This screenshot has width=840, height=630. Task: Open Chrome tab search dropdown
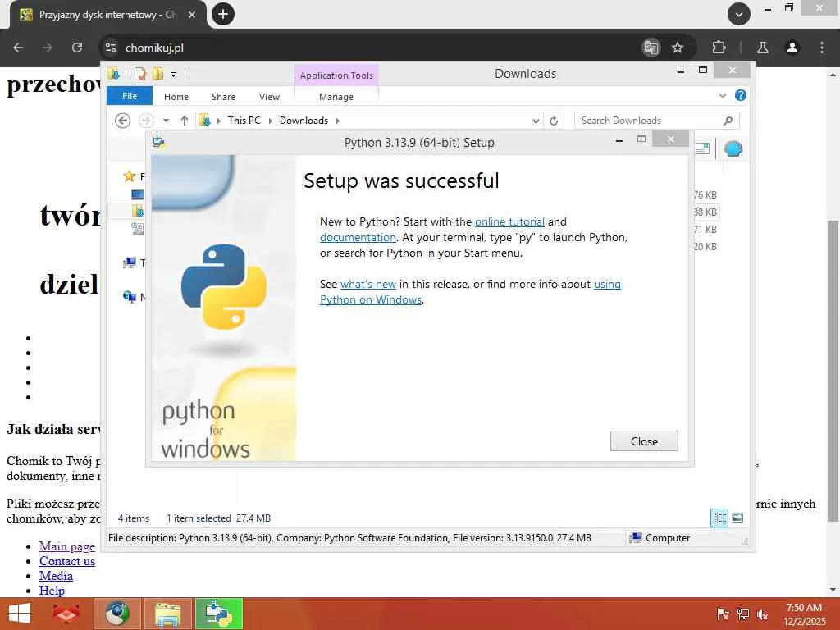739,14
